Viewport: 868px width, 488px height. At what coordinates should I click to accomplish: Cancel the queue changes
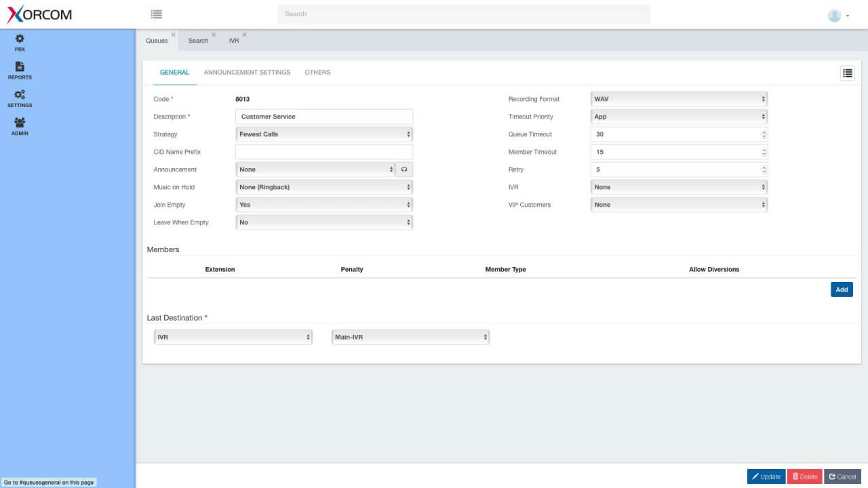coord(842,476)
